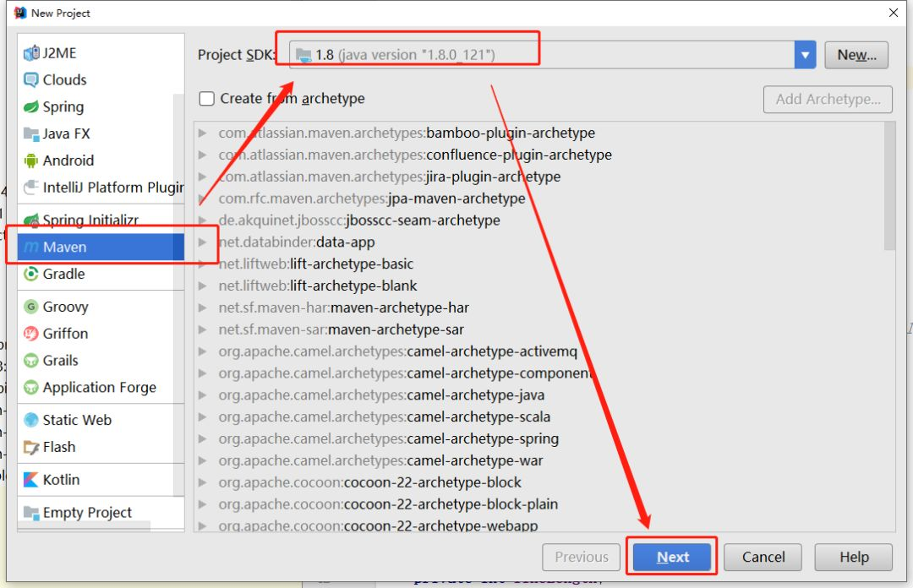Expand bamboo-plugin-archetype node

coord(203,133)
